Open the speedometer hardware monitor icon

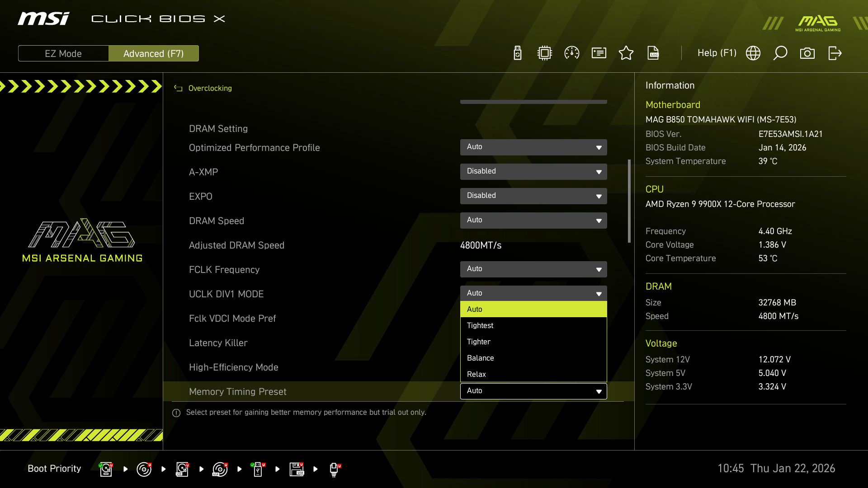coord(572,53)
